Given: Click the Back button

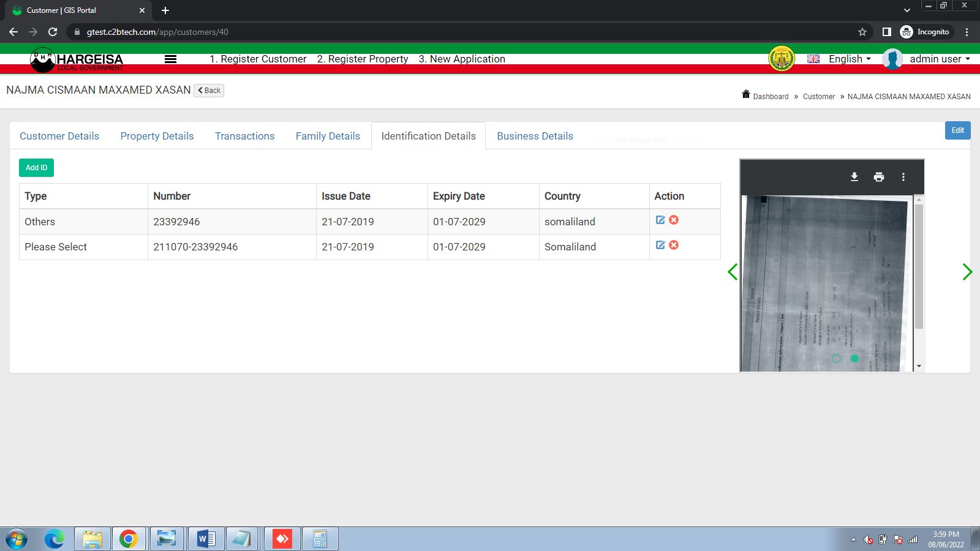Looking at the screenshot, I should click(209, 91).
